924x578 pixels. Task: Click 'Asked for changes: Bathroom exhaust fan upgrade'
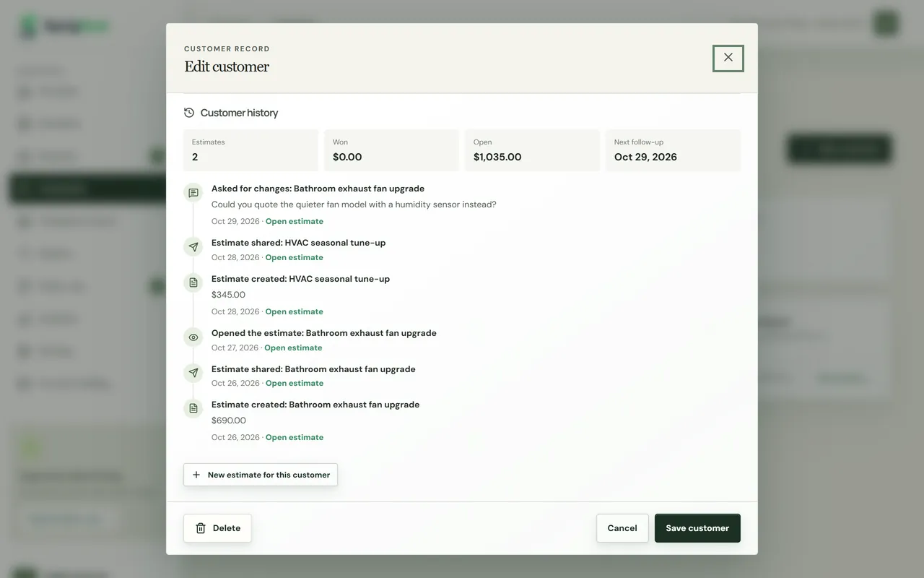(318, 189)
